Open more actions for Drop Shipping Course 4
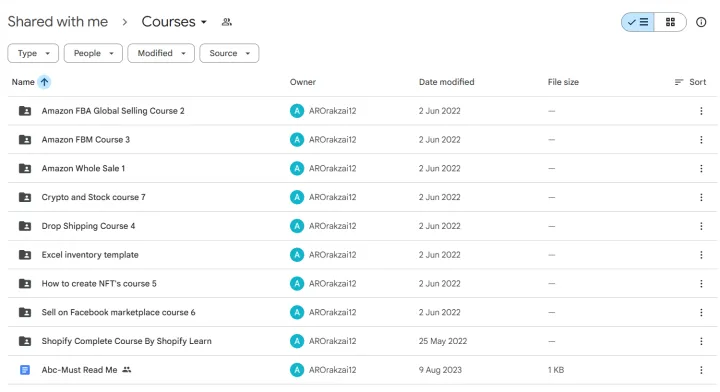 click(701, 226)
